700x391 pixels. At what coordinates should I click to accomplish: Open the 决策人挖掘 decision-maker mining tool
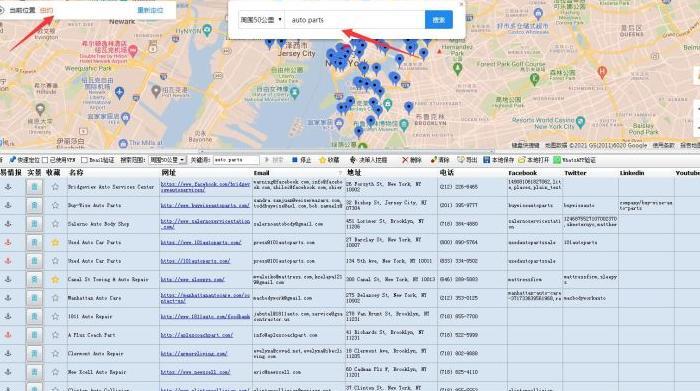pos(368,160)
